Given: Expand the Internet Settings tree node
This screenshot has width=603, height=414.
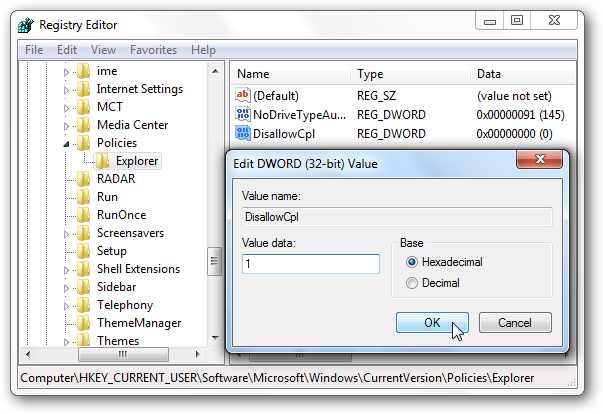Looking at the screenshot, I should coord(66,90).
